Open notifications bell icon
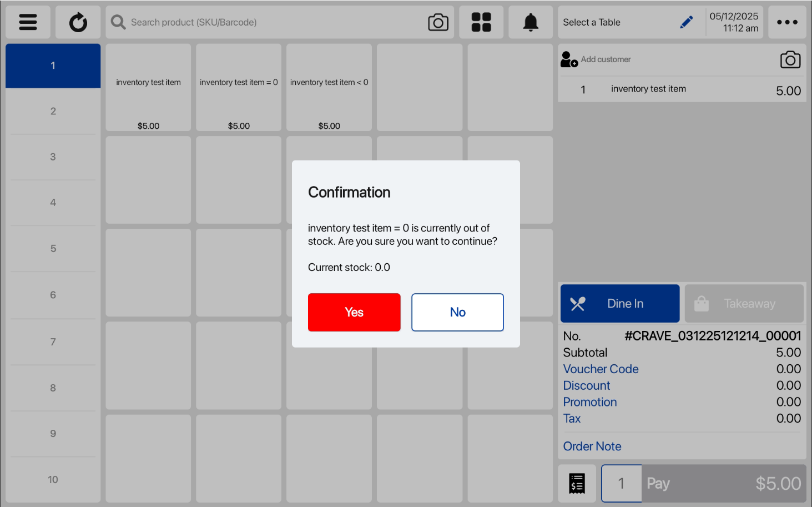The width and height of the screenshot is (812, 507). (531, 22)
